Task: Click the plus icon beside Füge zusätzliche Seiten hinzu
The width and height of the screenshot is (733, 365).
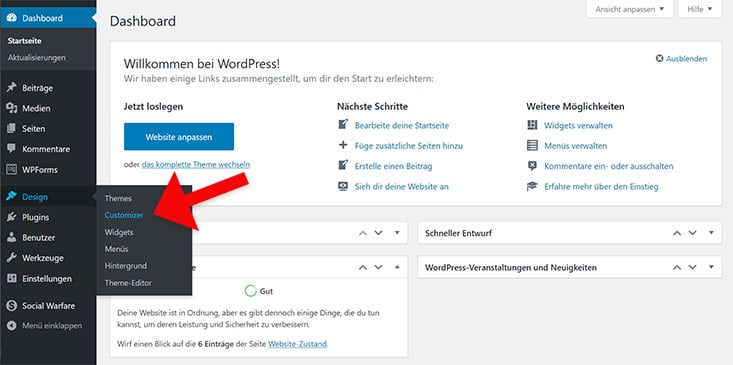Action: pos(344,145)
